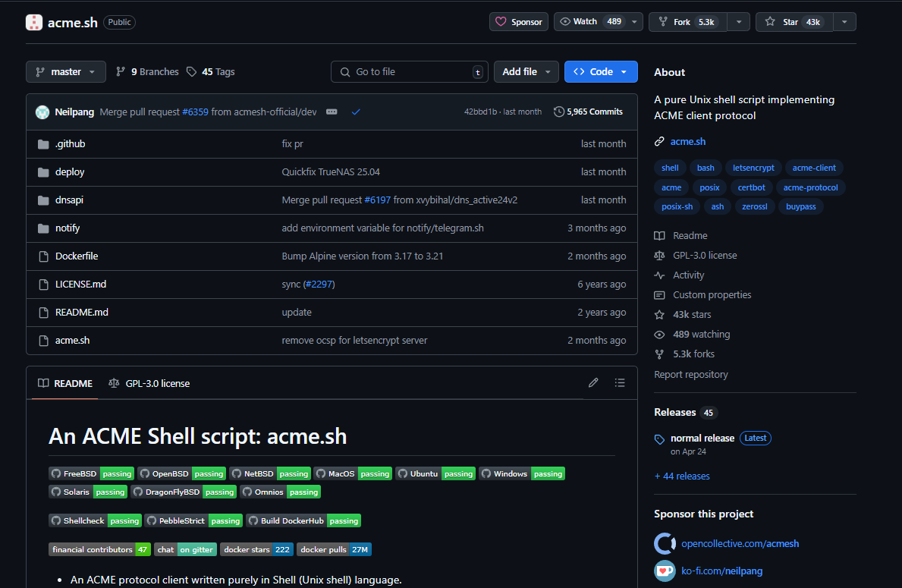
Task: Open the master branch selector
Action: coord(65,72)
